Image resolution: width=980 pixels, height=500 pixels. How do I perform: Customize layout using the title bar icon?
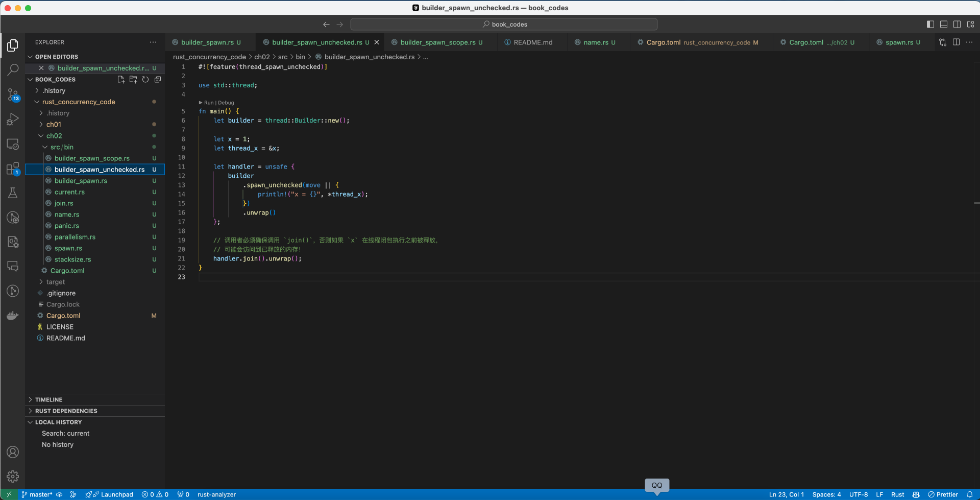(970, 24)
